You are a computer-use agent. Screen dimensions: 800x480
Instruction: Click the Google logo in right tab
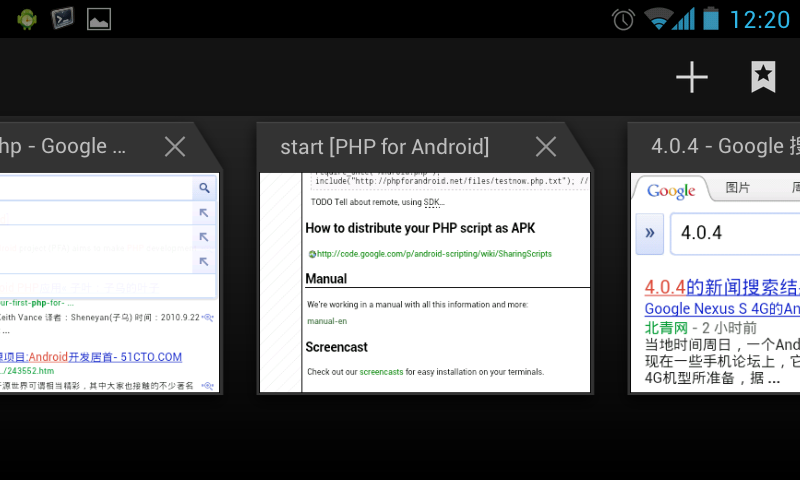coord(671,191)
